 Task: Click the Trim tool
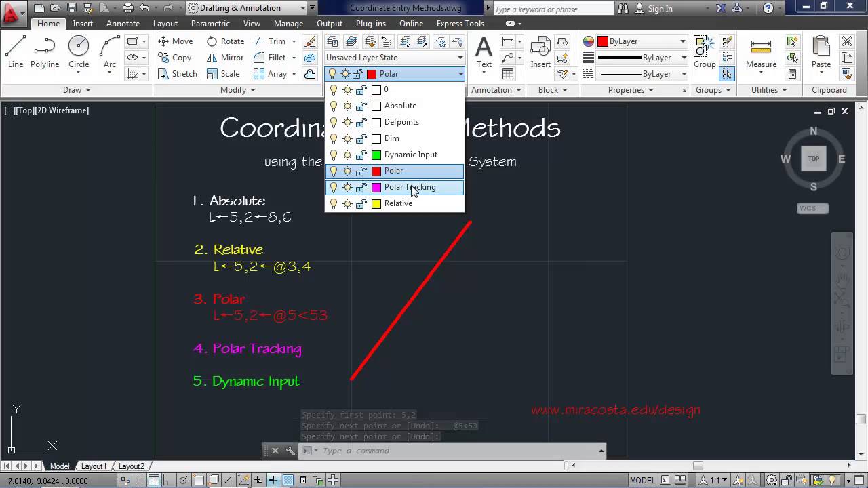click(x=270, y=41)
